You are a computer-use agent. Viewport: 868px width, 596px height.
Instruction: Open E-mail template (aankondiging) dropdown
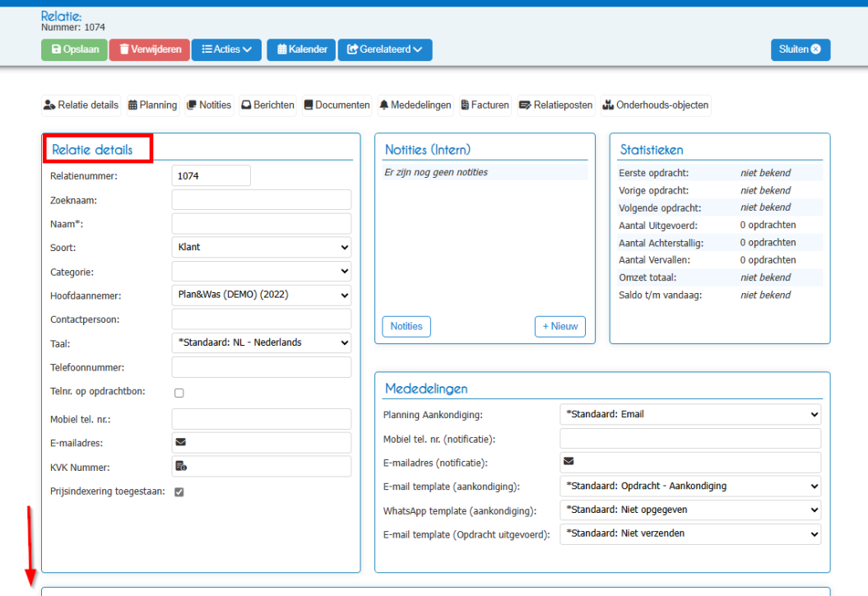pos(690,487)
